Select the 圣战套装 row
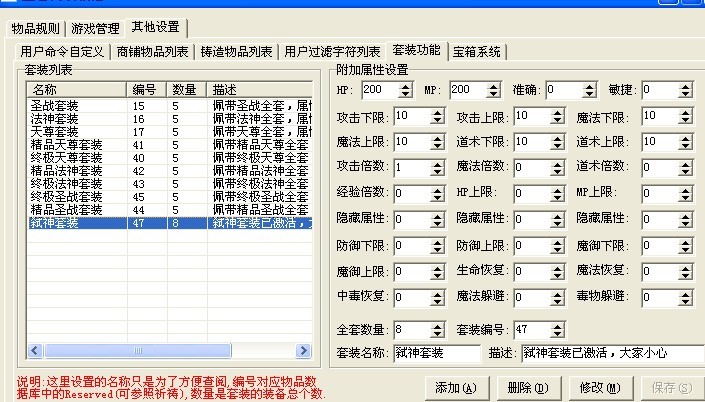The image size is (705, 402). click(x=170, y=106)
